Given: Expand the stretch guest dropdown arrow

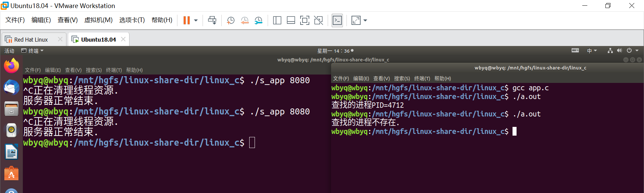Looking at the screenshot, I should pyautogui.click(x=365, y=20).
